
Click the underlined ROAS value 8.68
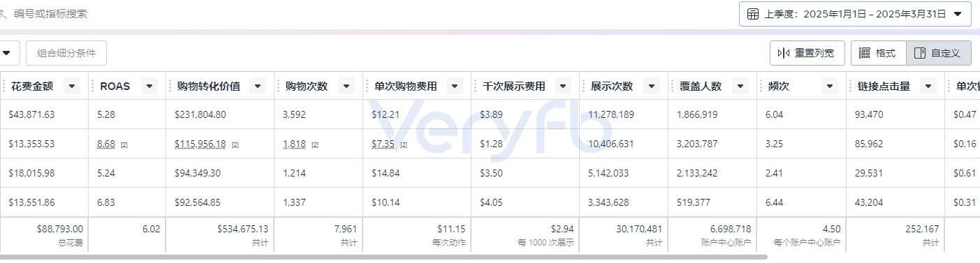(107, 144)
